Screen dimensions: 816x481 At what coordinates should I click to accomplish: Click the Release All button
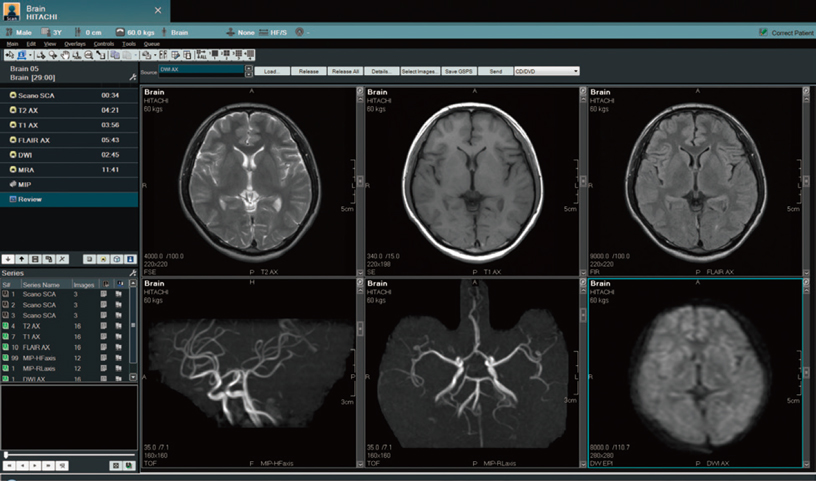tap(344, 71)
